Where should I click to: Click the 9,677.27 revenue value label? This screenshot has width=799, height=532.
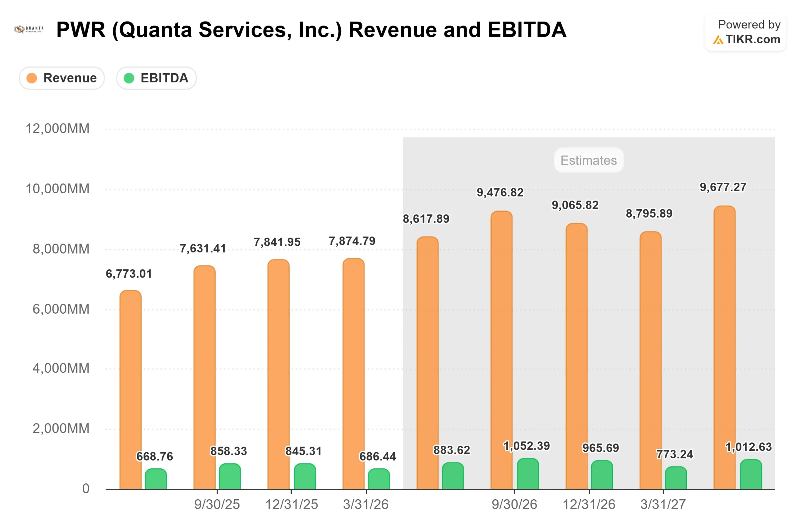(x=723, y=187)
